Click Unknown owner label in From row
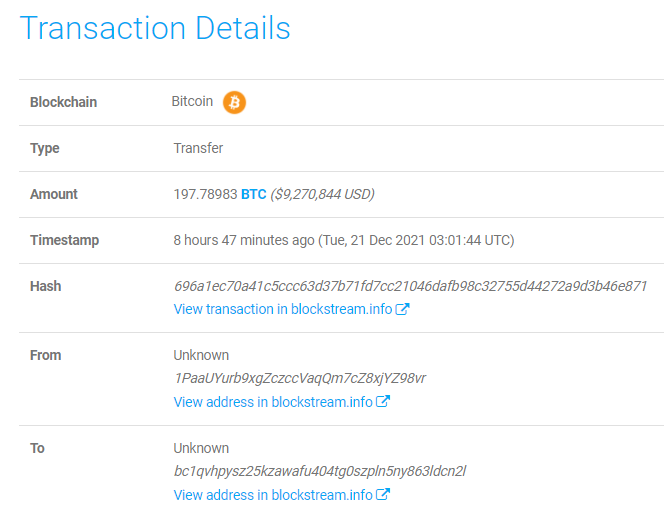Viewport: 664px width, 523px height. (201, 355)
